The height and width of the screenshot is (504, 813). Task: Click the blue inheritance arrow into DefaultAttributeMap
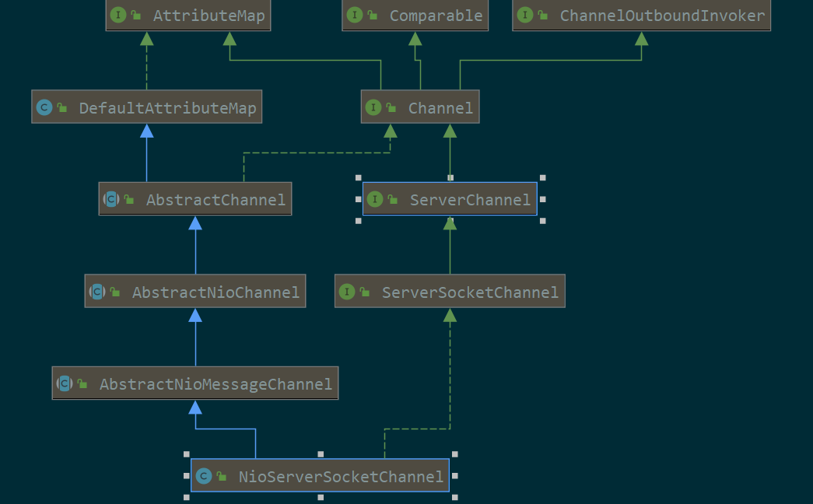click(147, 131)
